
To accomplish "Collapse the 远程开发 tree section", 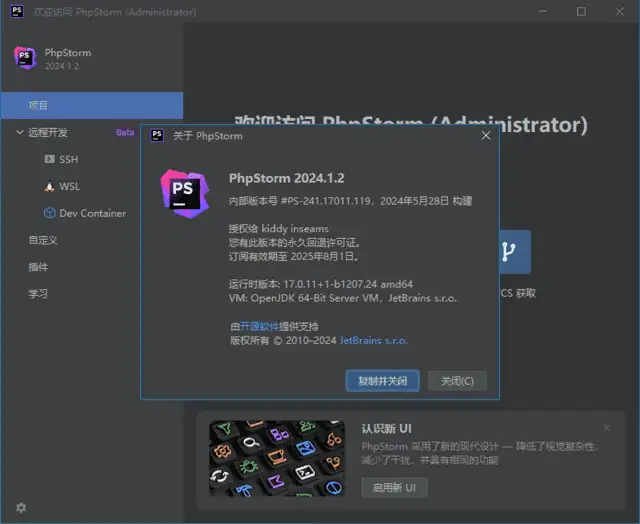I will click(x=20, y=132).
